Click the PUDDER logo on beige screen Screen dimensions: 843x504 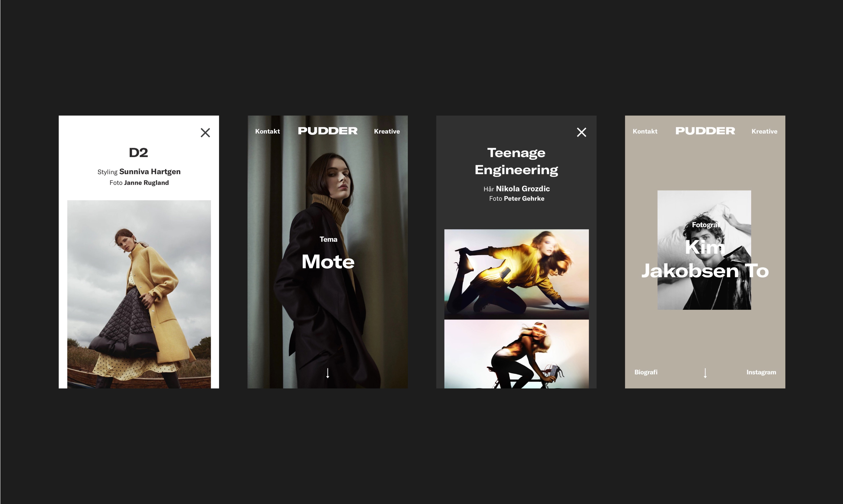(705, 131)
